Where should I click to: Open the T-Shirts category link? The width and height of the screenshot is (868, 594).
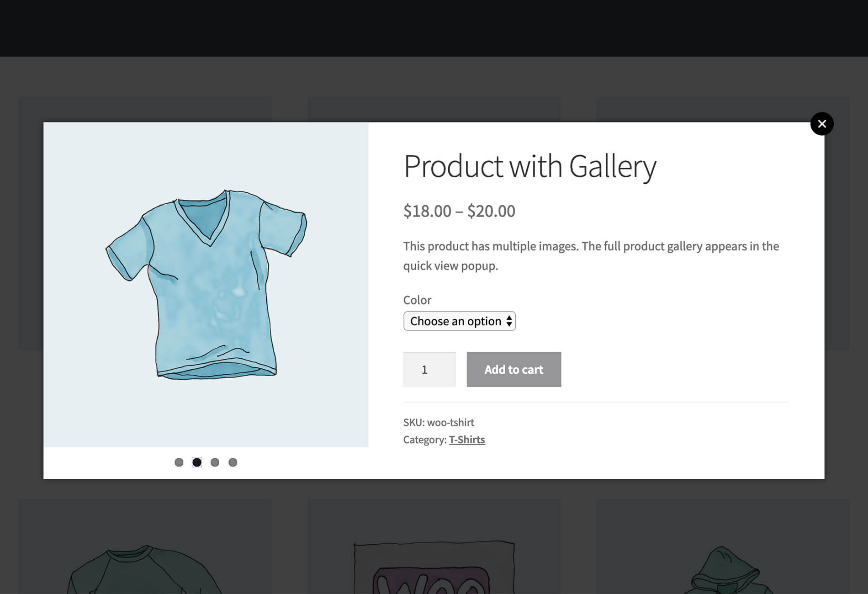pyautogui.click(x=467, y=440)
